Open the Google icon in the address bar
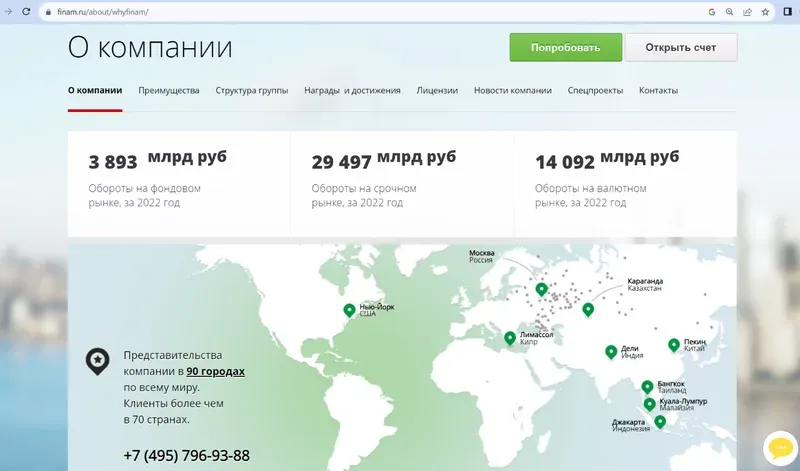This screenshot has height=471, width=800. [712, 12]
